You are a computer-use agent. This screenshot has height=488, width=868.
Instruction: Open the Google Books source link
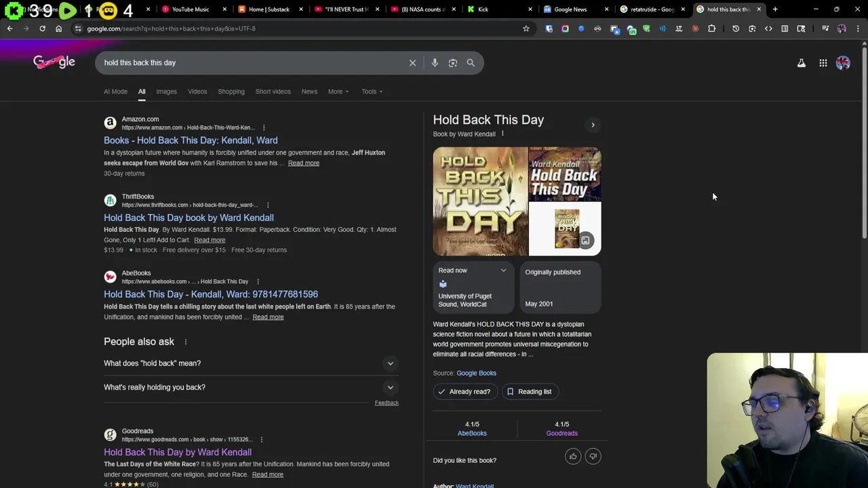pyautogui.click(x=476, y=373)
